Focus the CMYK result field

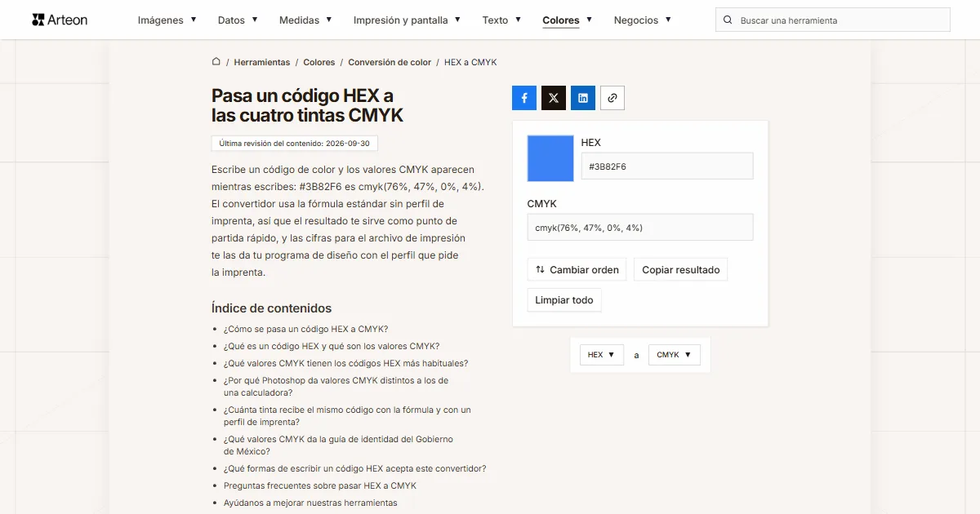click(x=640, y=228)
